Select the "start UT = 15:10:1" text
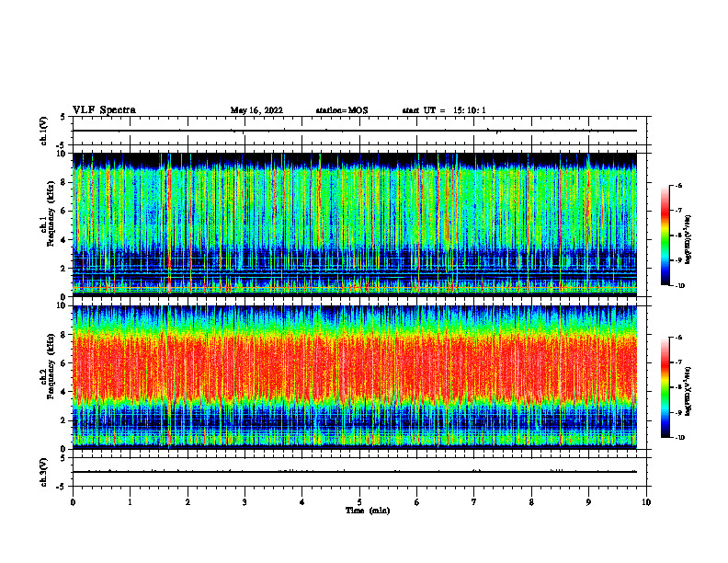Viewport: 728px width, 563px height. pyautogui.click(x=444, y=110)
